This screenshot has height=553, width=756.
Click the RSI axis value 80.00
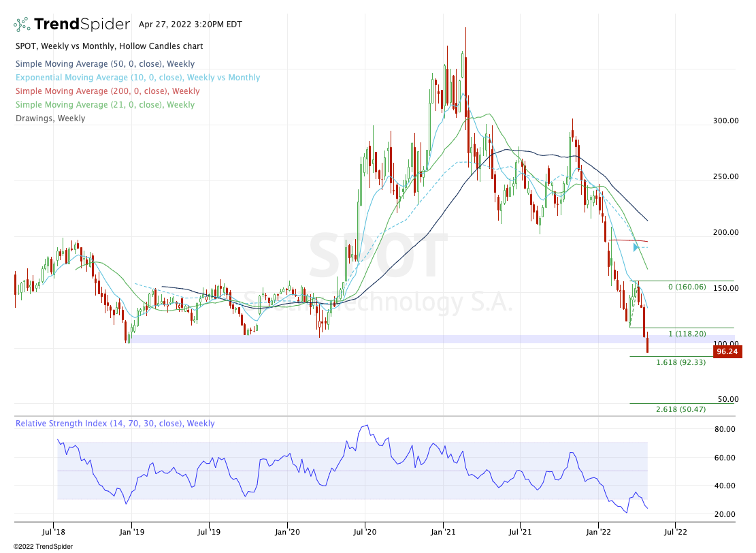coord(725,429)
